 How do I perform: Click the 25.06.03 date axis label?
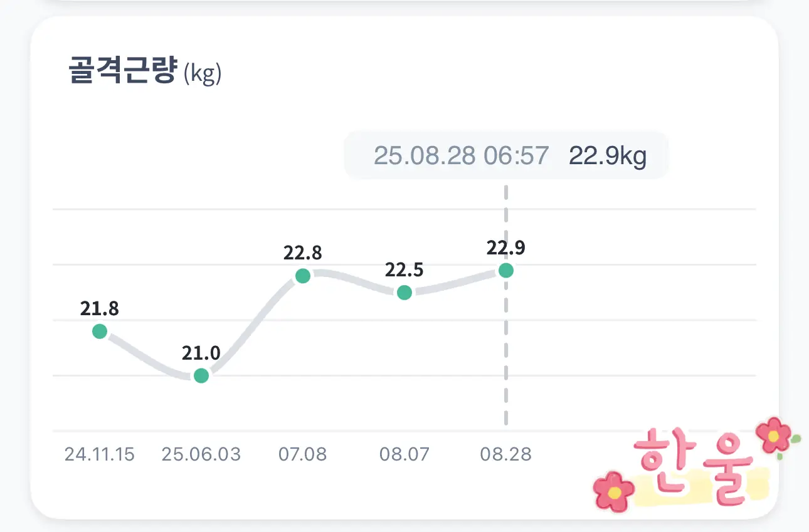[x=201, y=454]
